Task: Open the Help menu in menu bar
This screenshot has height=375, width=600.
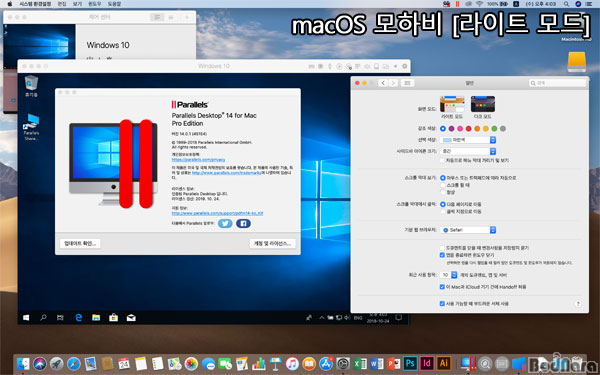Action: (114, 4)
